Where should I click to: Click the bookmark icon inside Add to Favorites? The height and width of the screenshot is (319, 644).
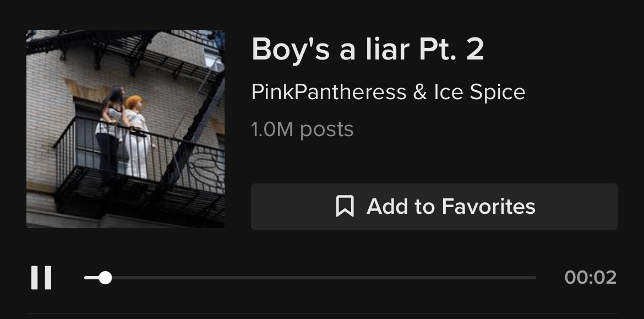[x=344, y=207]
